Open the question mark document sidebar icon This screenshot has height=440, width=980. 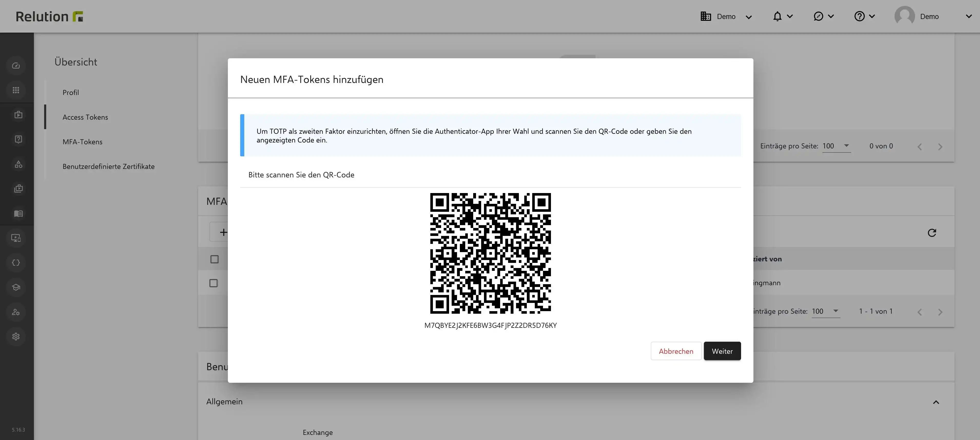coord(18,139)
